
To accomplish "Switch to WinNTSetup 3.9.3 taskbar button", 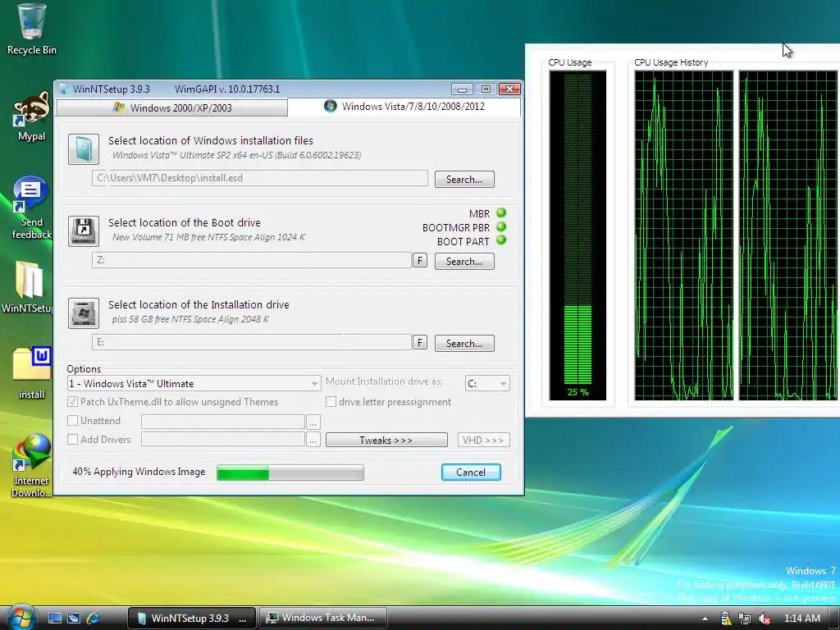I will point(192,618).
